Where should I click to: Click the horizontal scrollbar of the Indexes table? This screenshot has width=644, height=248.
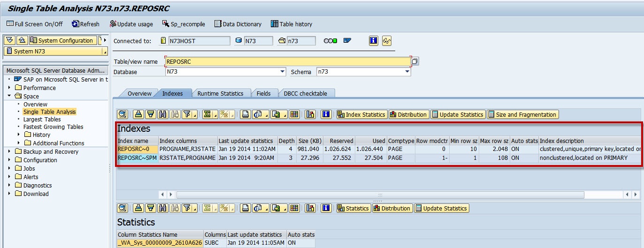(x=380, y=194)
